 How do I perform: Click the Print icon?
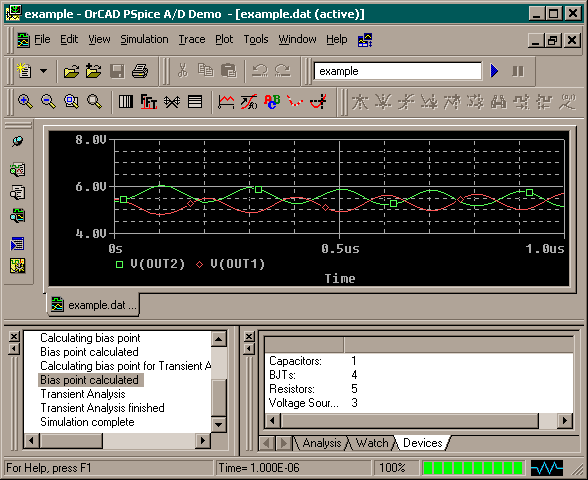(140, 70)
